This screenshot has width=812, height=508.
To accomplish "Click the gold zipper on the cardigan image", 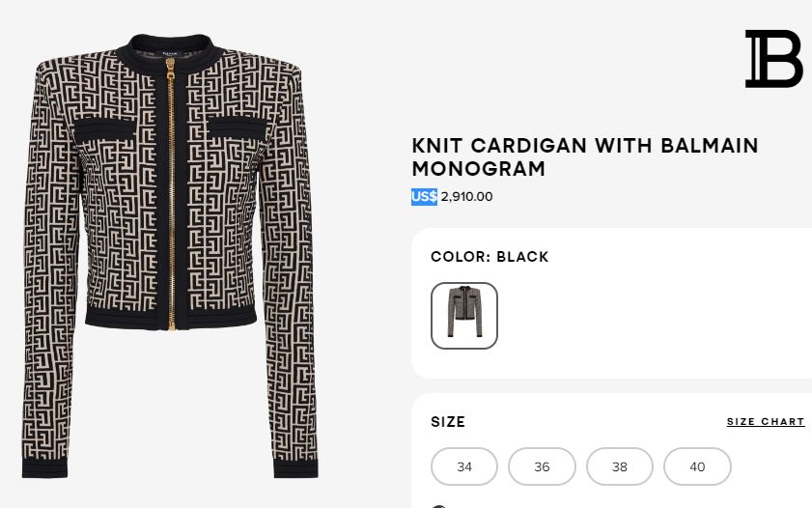I will coord(171,193).
